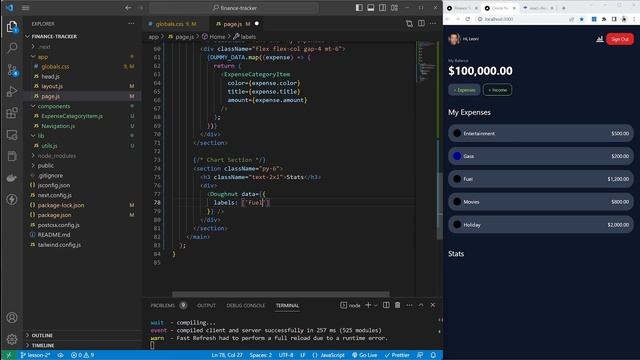Open Accounts menu in activity bar
The width and height of the screenshot is (640, 360).
tap(12, 318)
